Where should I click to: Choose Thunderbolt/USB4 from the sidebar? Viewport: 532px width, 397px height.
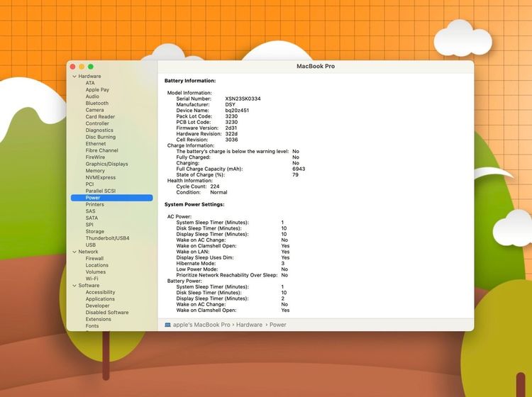pos(107,238)
